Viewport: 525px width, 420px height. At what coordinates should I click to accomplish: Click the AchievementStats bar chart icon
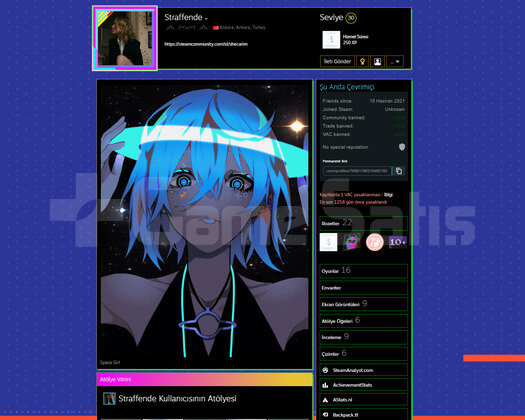tap(325, 385)
